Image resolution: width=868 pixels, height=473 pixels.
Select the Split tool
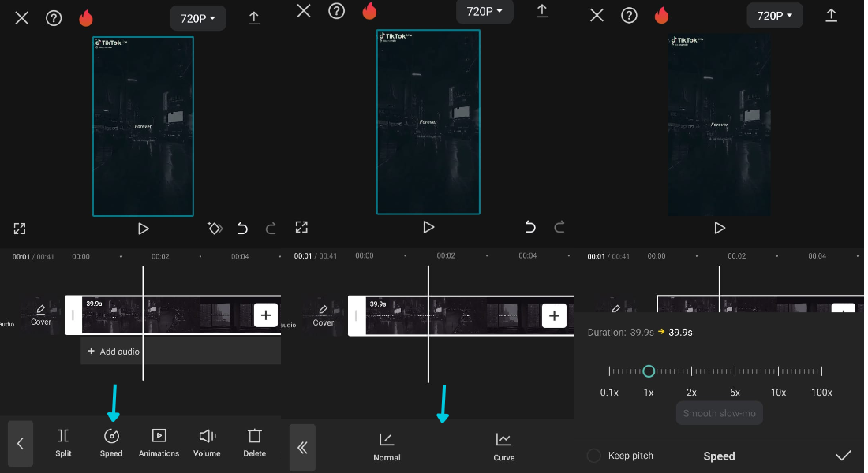(x=63, y=443)
